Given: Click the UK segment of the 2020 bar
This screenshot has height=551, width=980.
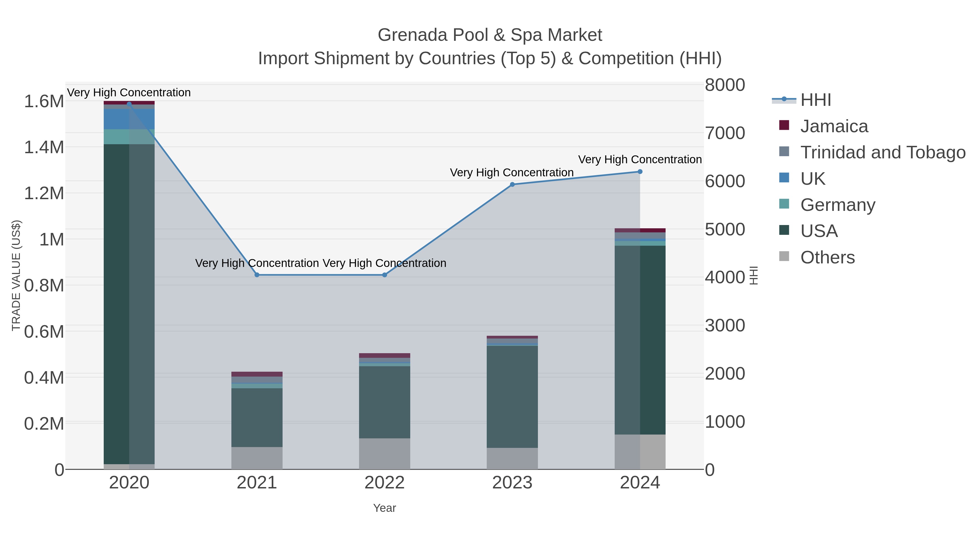Looking at the screenshot, I should [x=129, y=119].
